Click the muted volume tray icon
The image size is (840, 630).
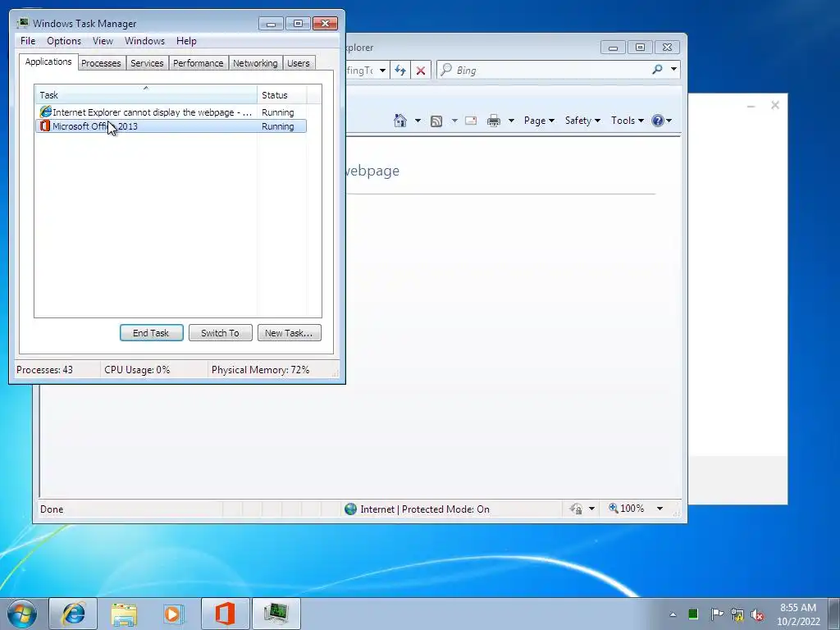click(x=757, y=614)
